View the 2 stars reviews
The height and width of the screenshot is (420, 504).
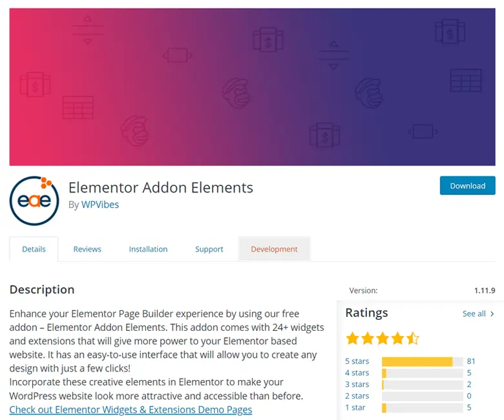(x=357, y=396)
